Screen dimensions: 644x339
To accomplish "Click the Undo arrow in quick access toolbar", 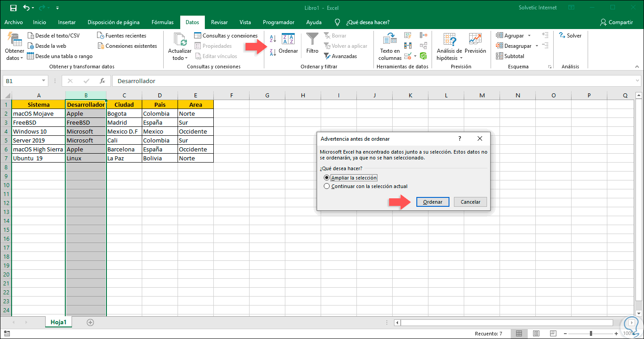I will tap(26, 8).
